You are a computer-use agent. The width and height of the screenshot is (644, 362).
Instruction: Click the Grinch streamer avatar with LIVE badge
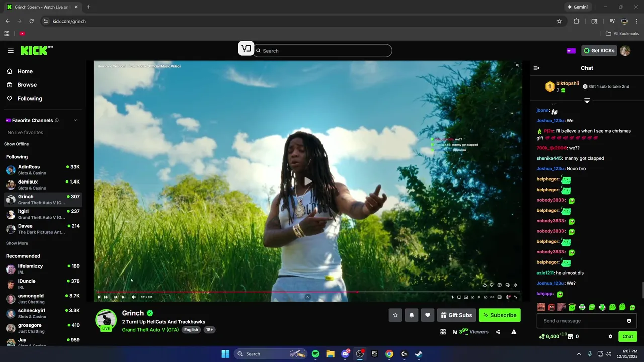pyautogui.click(x=106, y=320)
